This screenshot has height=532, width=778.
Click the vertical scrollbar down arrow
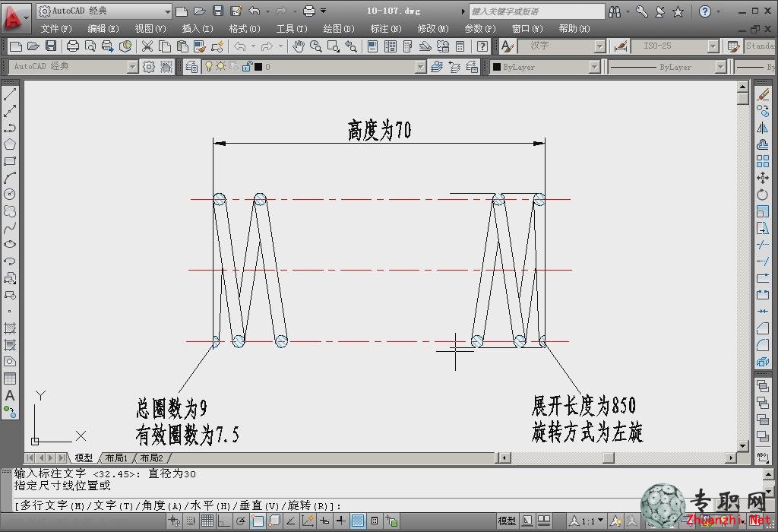tap(743, 445)
